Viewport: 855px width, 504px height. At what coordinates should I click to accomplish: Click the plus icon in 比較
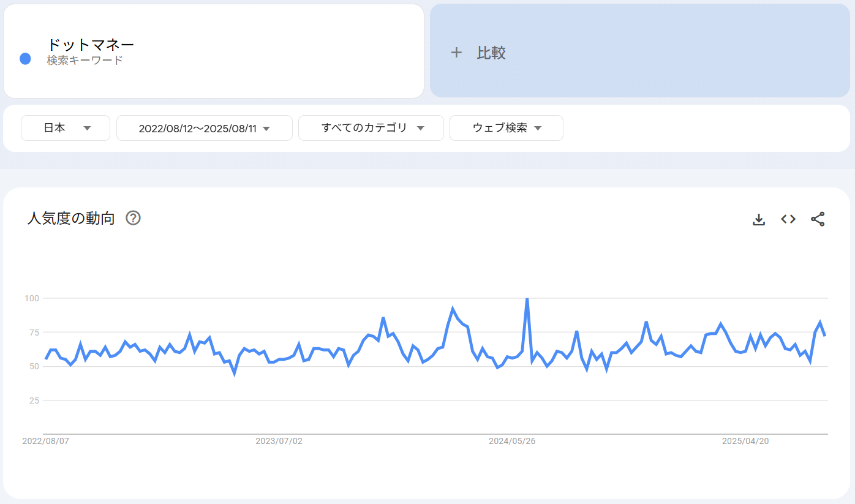[456, 53]
